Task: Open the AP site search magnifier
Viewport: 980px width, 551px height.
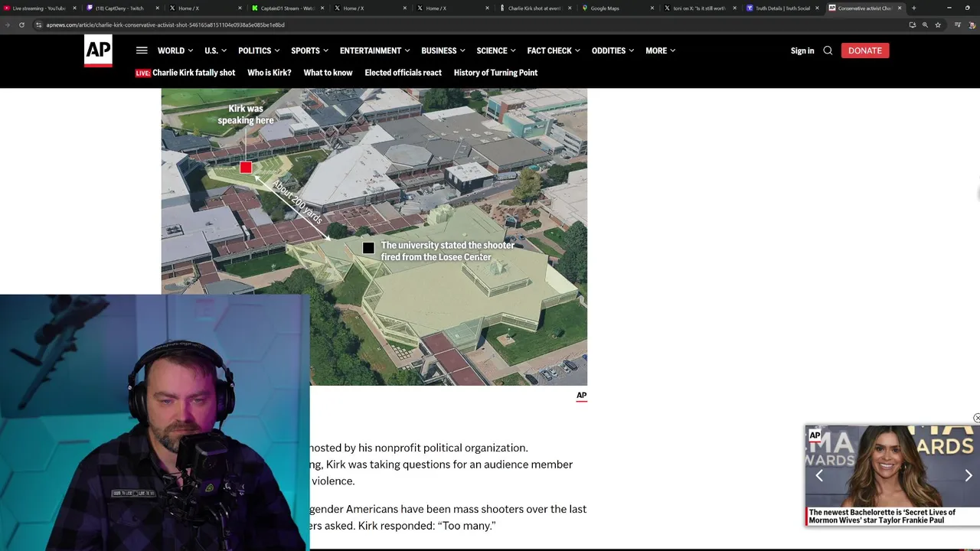Action: 828,51
